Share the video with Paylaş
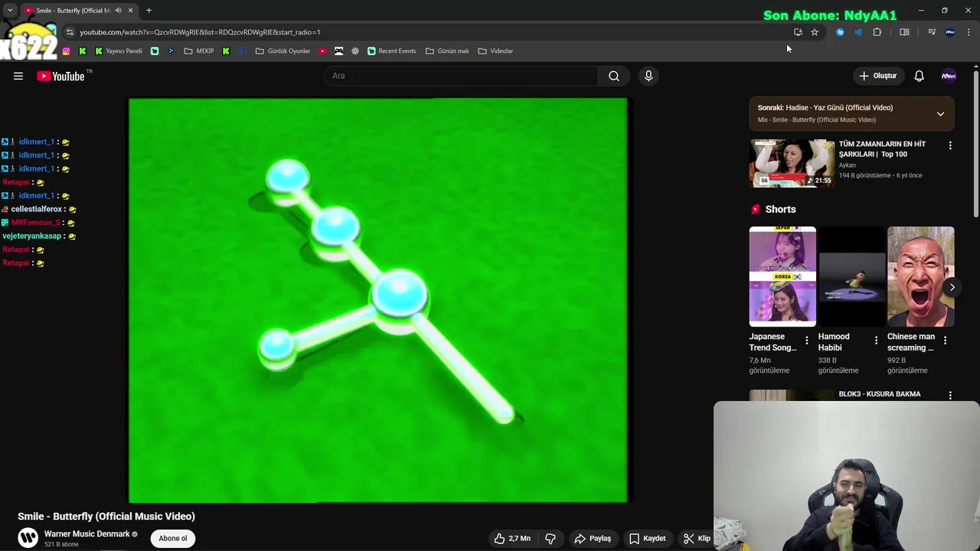 click(593, 538)
